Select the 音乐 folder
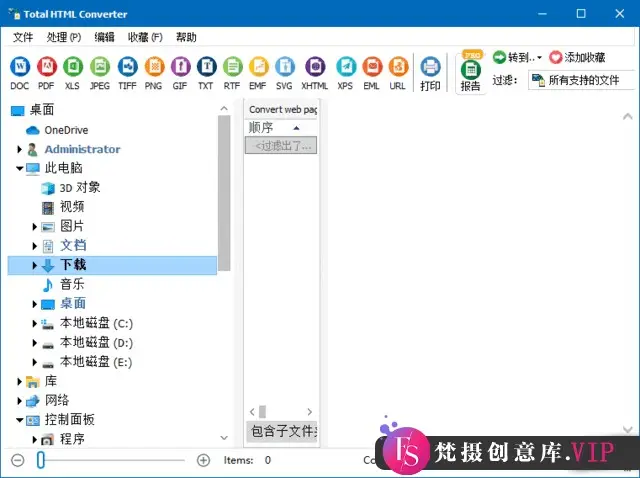 click(72, 285)
